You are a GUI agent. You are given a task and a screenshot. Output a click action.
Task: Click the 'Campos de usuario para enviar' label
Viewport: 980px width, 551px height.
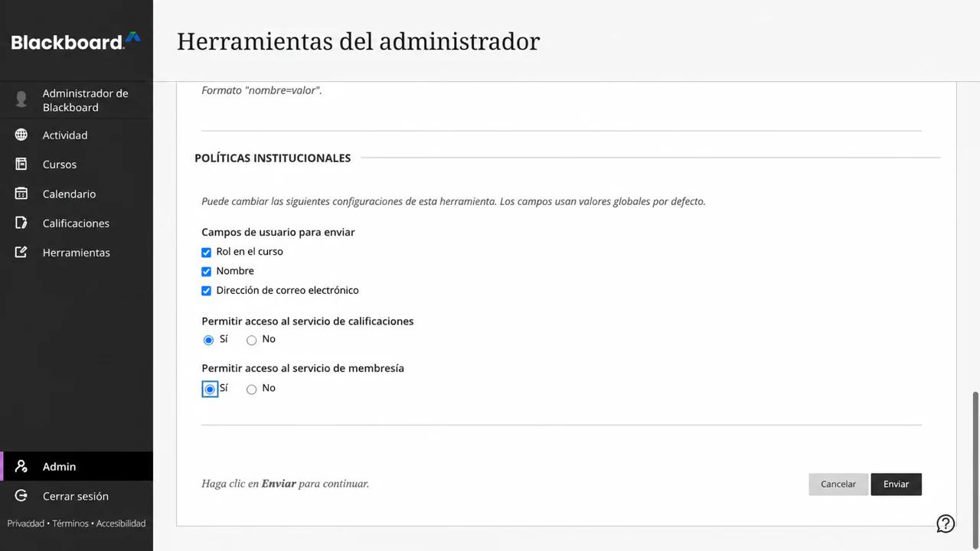click(x=278, y=232)
